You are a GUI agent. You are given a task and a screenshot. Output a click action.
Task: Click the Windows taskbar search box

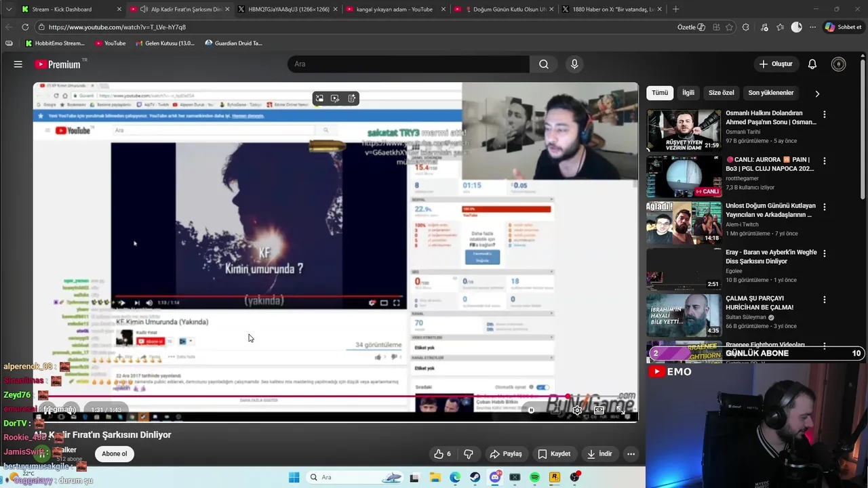355,477
